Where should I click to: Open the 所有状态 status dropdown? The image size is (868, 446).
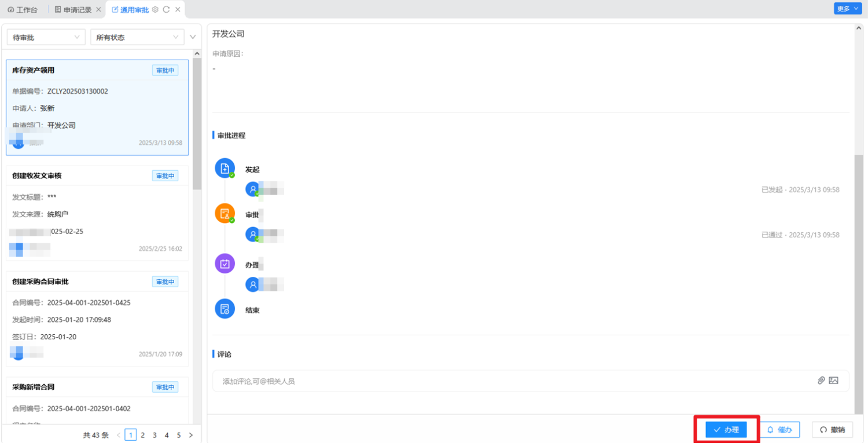click(137, 37)
